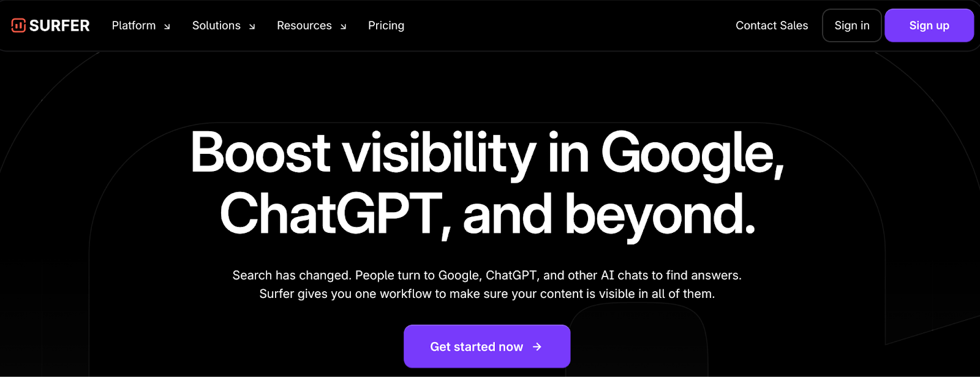Click the SURFER wordmark text
This screenshot has height=377, width=980.
59,26
